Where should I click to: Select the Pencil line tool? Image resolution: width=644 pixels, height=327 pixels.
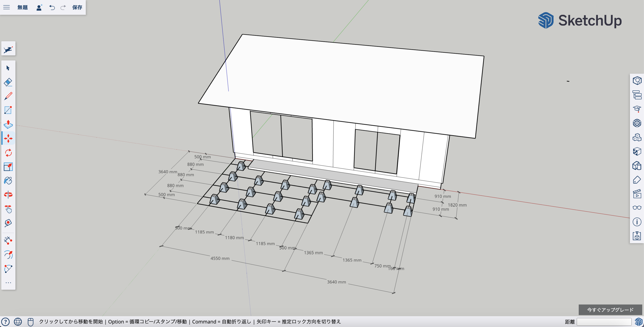pyautogui.click(x=8, y=96)
